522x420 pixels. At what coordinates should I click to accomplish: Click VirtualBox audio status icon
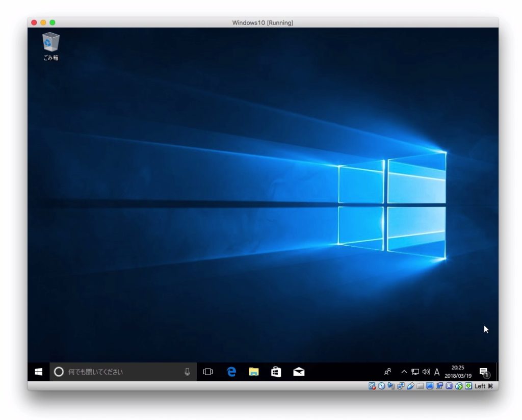[x=391, y=386]
